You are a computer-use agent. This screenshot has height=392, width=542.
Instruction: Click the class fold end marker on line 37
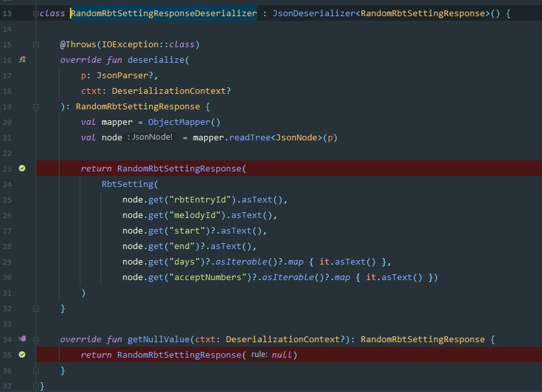(36, 386)
